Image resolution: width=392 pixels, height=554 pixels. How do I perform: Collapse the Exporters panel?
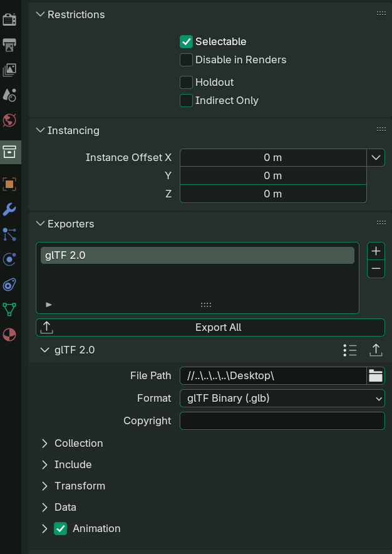tap(41, 224)
